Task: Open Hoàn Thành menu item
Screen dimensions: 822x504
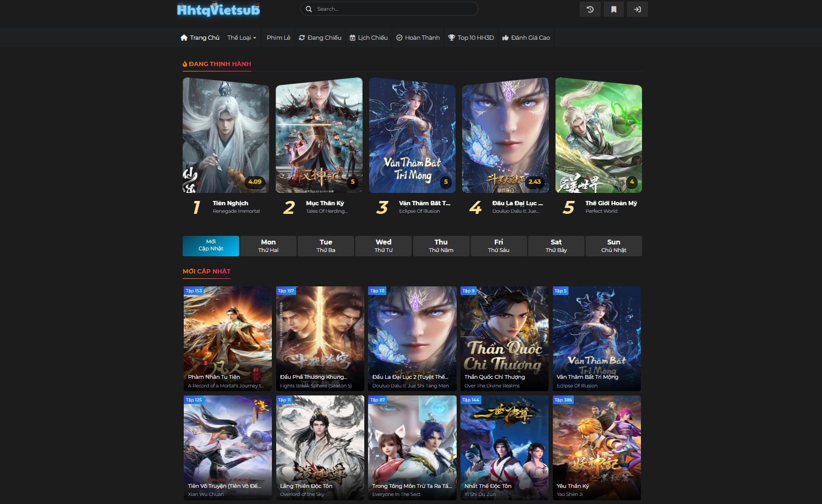Action: tap(418, 38)
